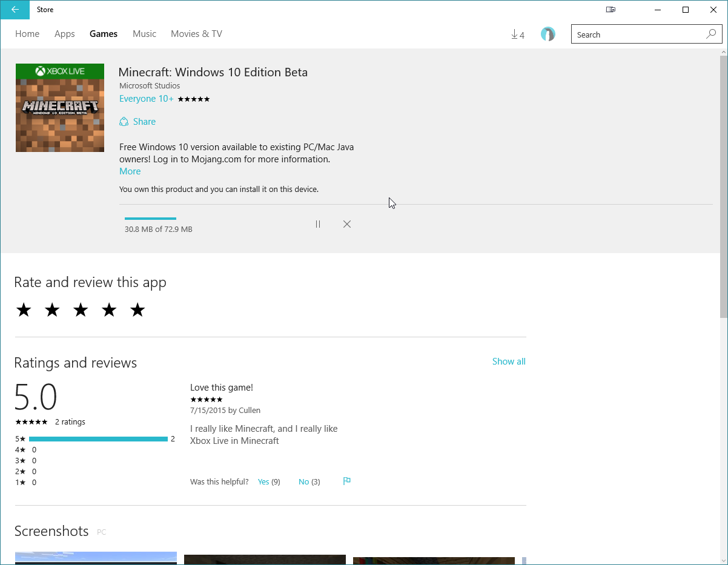Click the 1★ rating row

(25, 483)
